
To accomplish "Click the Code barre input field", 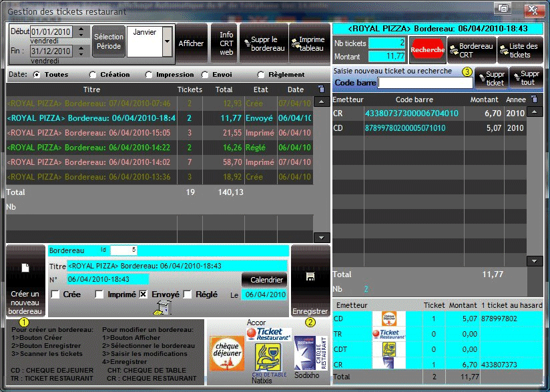I will pyautogui.click(x=425, y=83).
